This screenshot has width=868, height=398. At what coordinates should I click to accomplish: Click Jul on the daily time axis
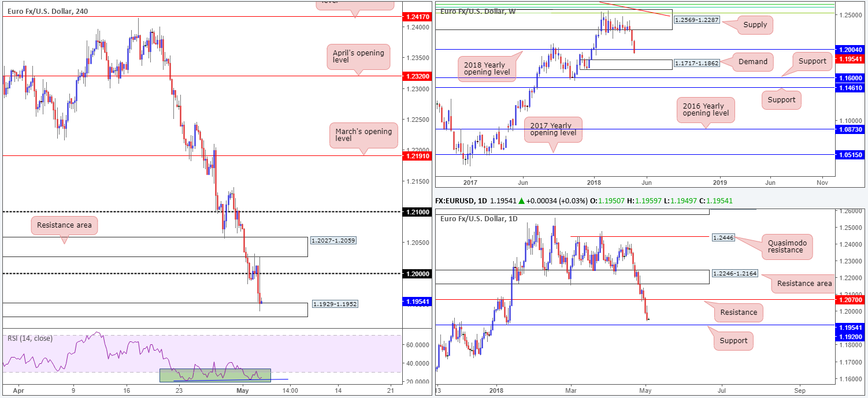723,391
